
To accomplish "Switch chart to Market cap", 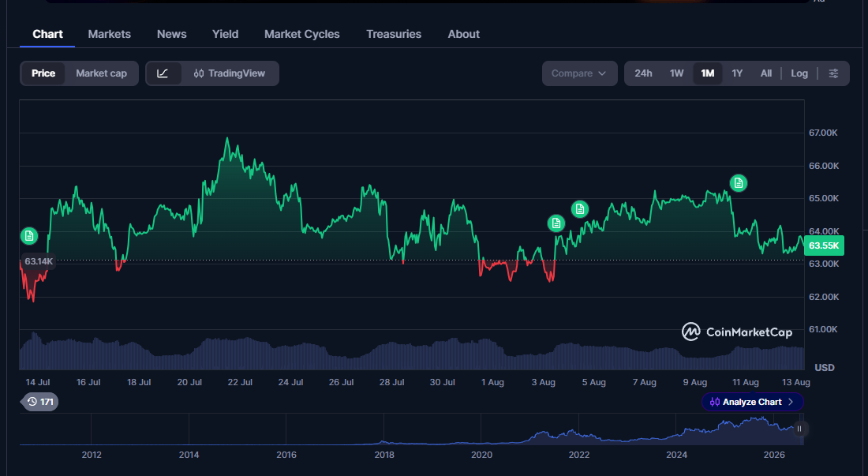I will [x=101, y=73].
